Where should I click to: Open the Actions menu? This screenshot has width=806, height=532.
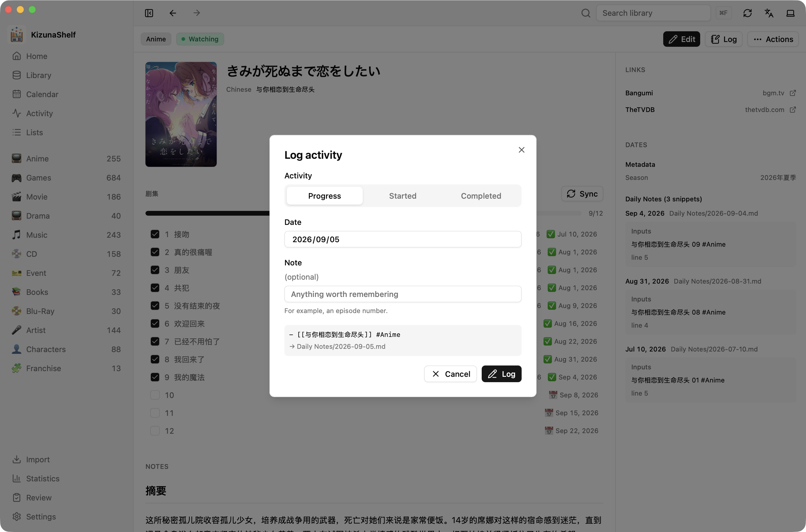coord(773,39)
